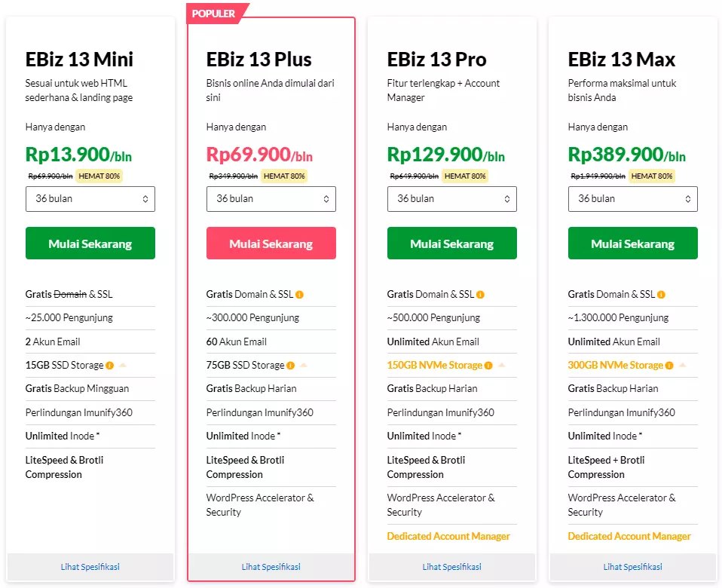The image size is (722, 588).
Task: Open info tooltip beside Plus plan's Gratis Domain & SSL
Action: tap(299, 295)
